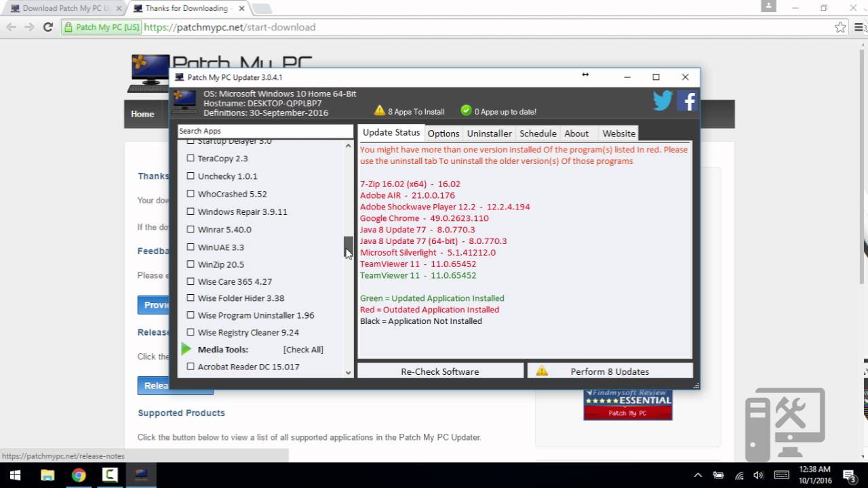Click Check All for Media Tools

(303, 349)
